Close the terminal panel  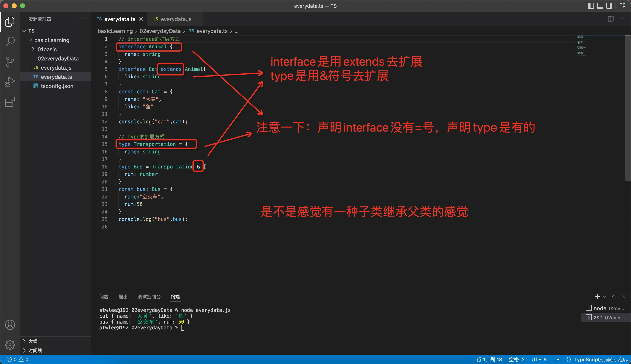pos(623,296)
